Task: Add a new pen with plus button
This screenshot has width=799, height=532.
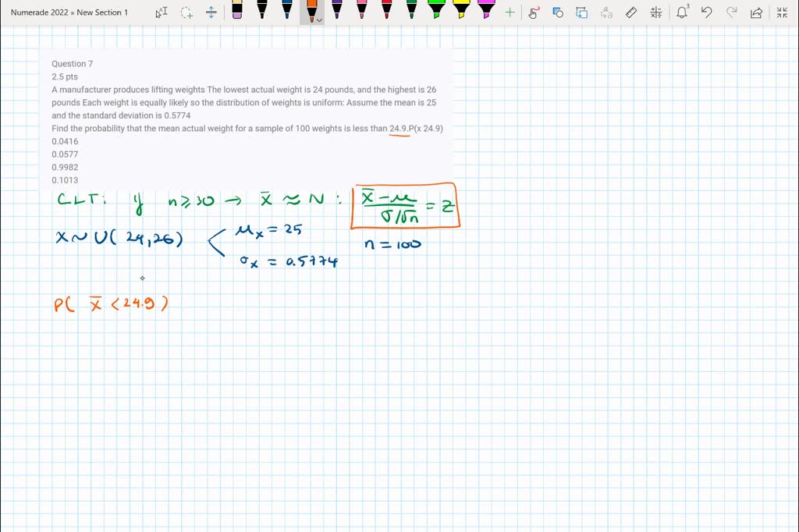Action: [510, 12]
